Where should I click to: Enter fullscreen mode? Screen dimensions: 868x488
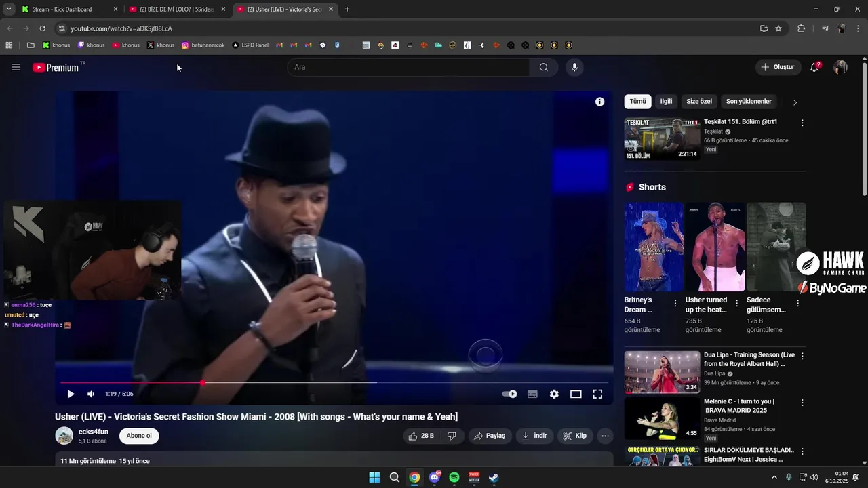(597, 394)
